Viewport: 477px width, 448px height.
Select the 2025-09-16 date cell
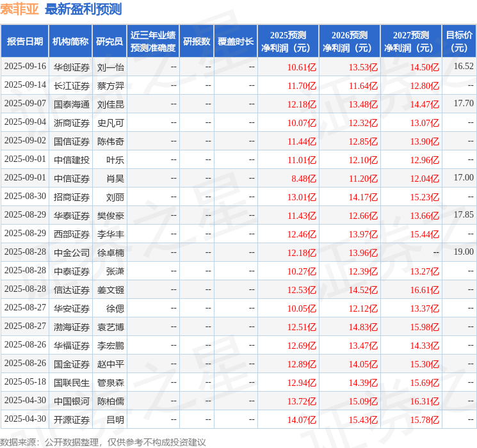25,67
